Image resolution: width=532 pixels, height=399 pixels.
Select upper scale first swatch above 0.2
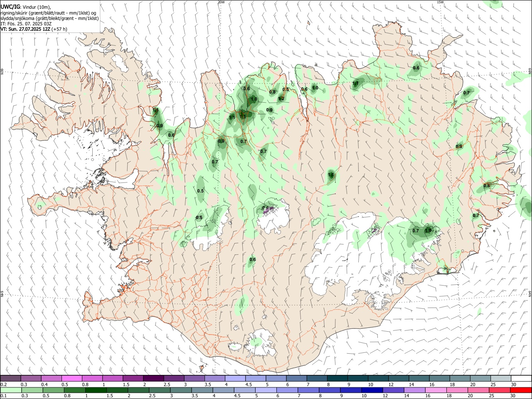point(10,378)
